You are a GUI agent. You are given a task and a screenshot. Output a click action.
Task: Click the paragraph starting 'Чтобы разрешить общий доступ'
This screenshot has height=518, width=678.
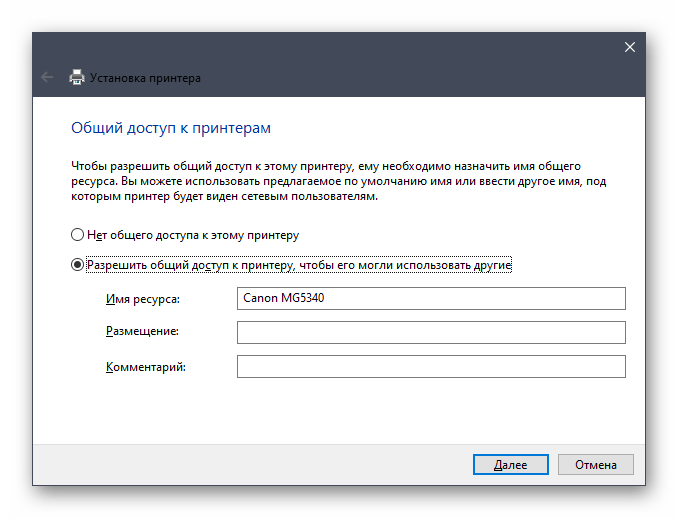tap(339, 181)
